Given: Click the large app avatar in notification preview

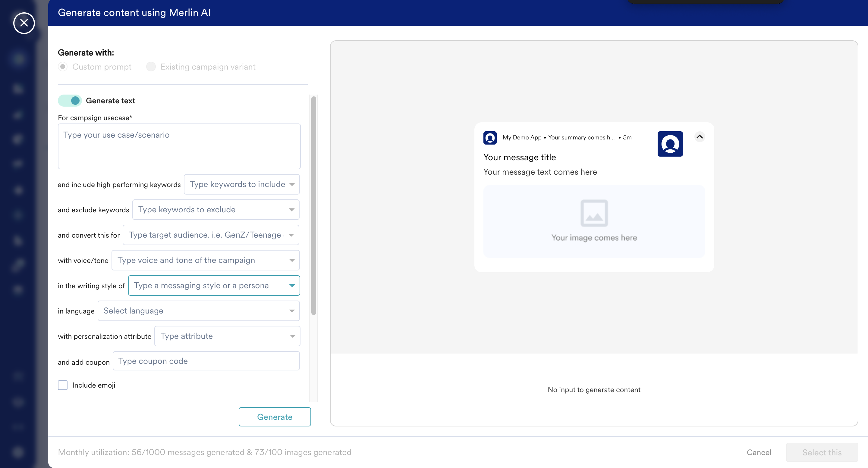Looking at the screenshot, I should pos(670,144).
